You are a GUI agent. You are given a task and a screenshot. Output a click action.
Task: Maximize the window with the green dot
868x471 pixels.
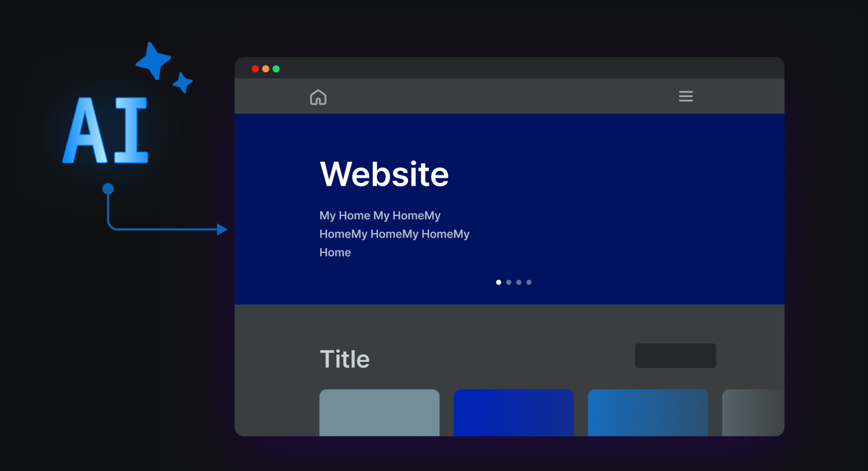click(276, 69)
